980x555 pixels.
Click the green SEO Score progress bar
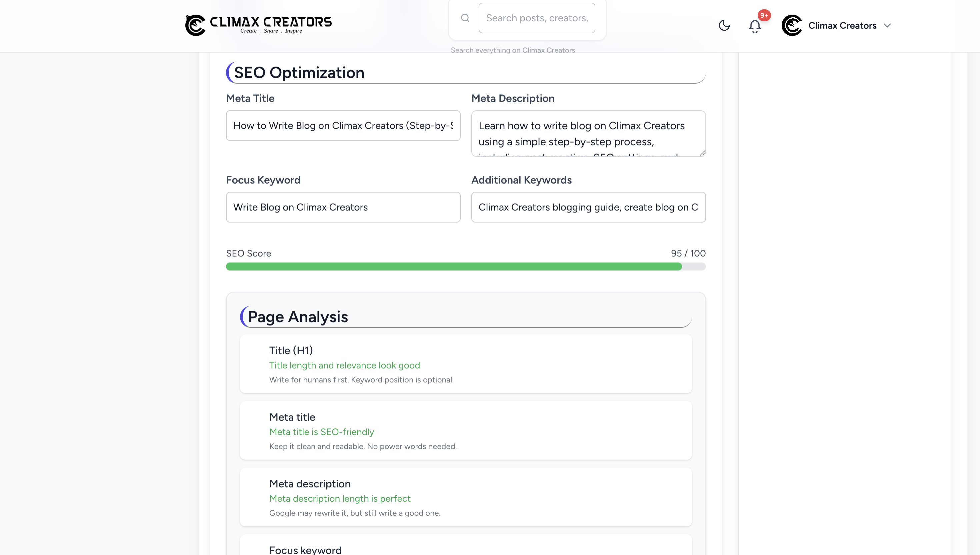pyautogui.click(x=453, y=267)
